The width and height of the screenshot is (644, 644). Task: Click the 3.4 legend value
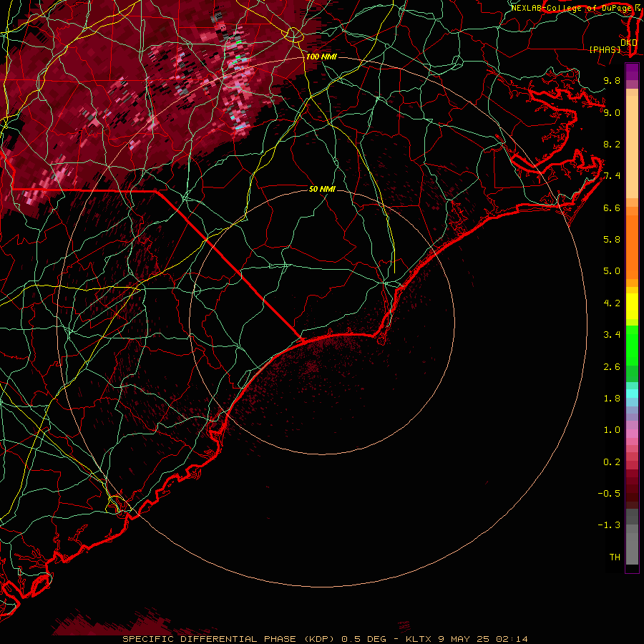coord(612,335)
